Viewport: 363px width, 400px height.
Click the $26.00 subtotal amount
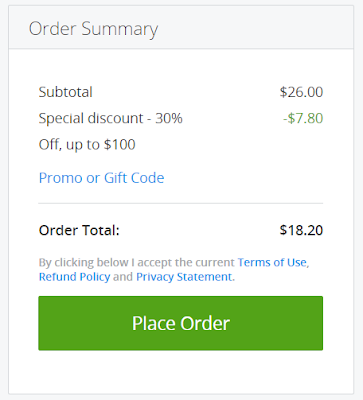click(x=301, y=92)
